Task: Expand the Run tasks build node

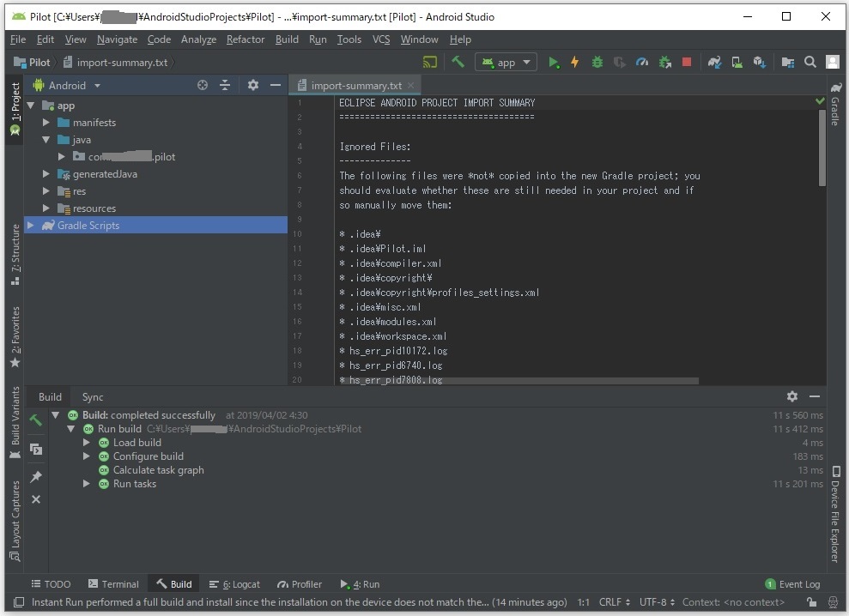Action: click(87, 484)
